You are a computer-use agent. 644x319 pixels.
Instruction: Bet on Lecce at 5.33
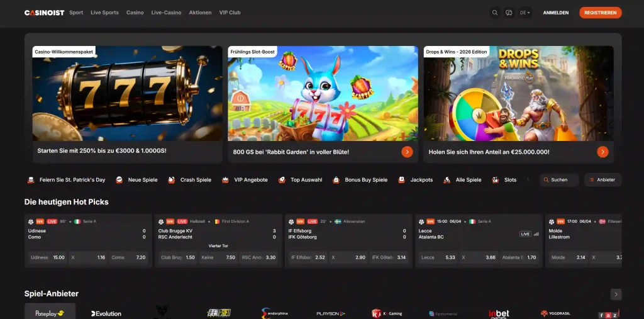pos(438,257)
